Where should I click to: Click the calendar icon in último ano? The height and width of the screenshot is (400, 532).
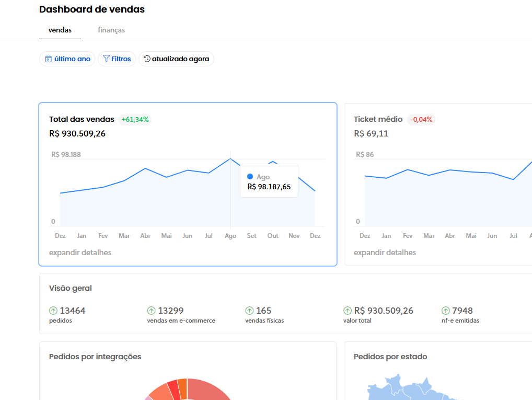tap(49, 59)
